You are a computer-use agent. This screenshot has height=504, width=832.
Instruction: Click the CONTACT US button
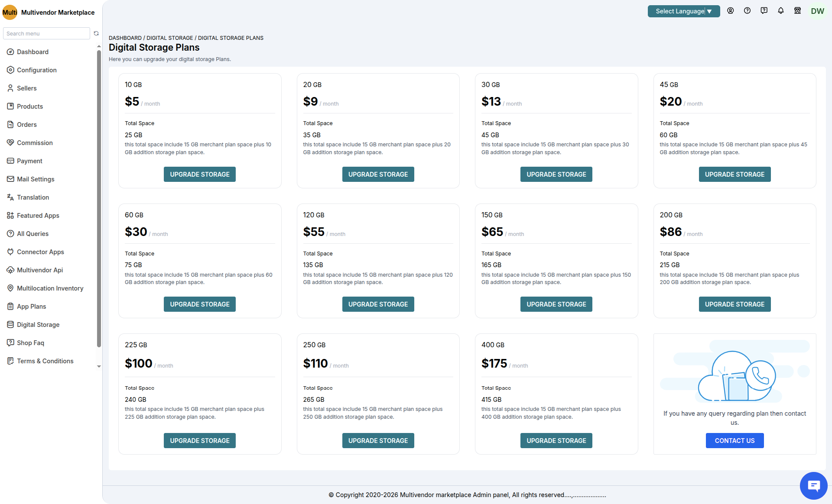point(734,440)
